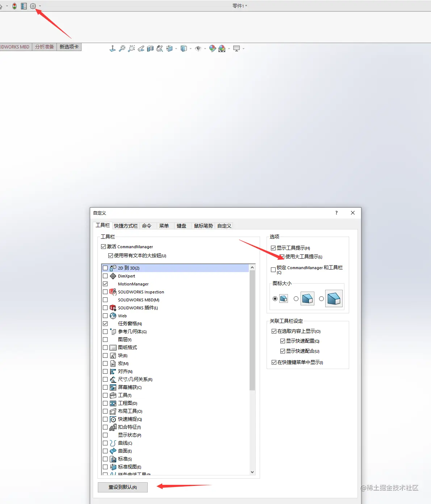Toggle 显示工具提示 checkbox
431x504 pixels.
coord(273,248)
